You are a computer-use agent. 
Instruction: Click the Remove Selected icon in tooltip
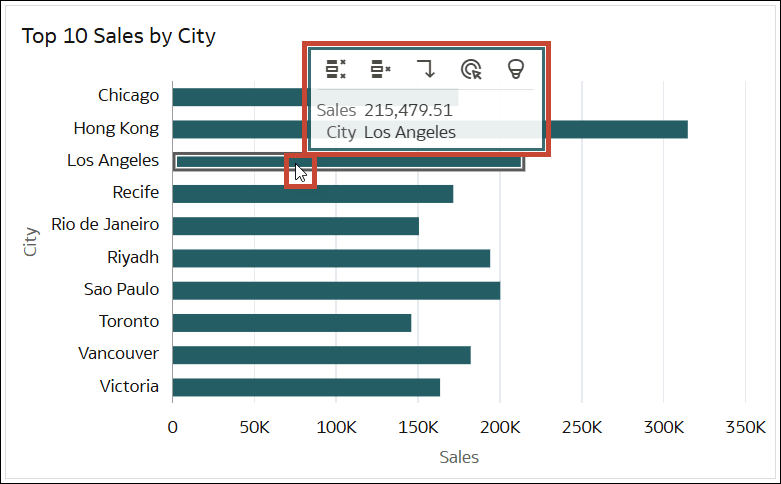coord(381,69)
